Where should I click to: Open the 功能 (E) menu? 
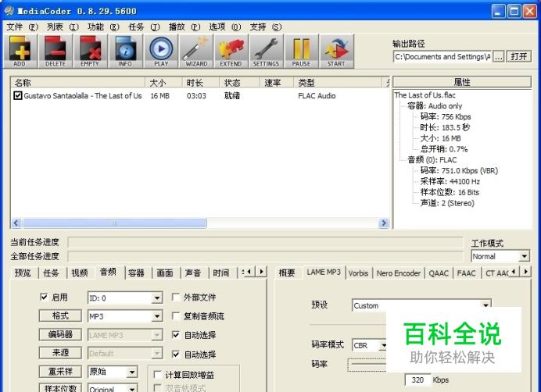coord(103,27)
